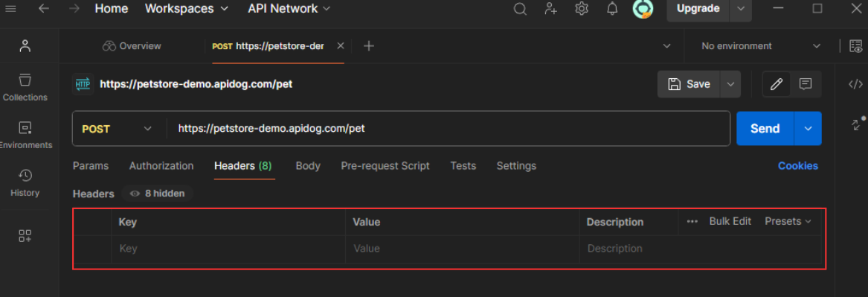
Task: Switch to the Authorization tab
Action: [161, 166]
